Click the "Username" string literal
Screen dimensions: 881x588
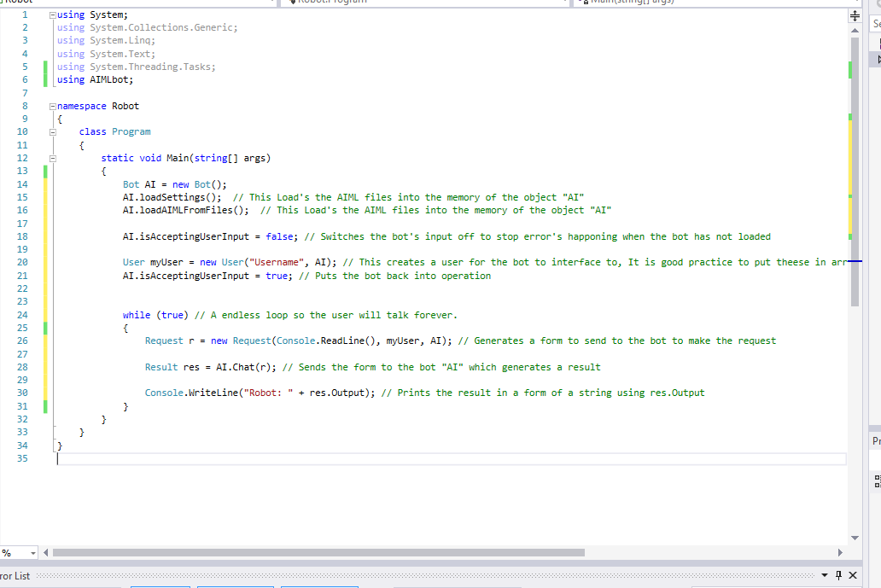pos(277,262)
